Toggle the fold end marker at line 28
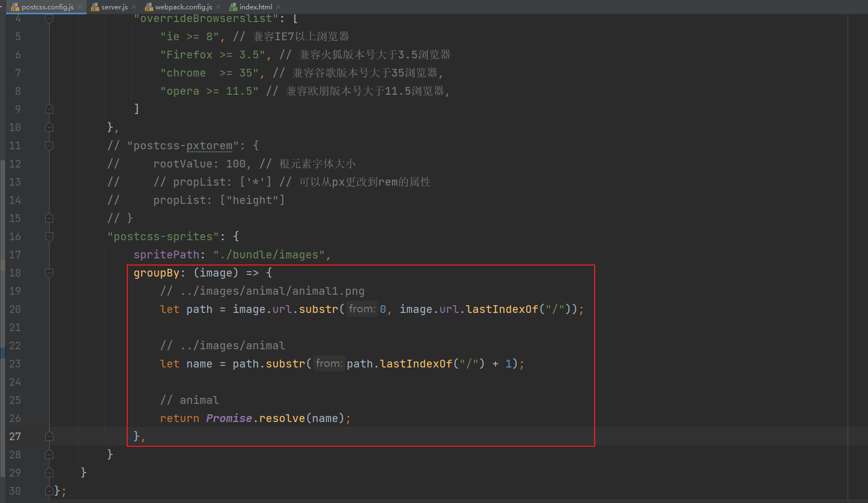This screenshot has width=868, height=503. pos(49,455)
